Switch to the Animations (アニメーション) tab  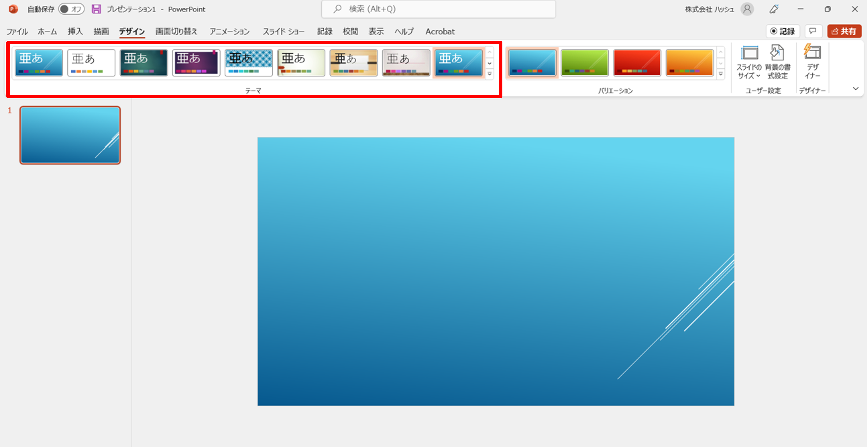point(229,31)
